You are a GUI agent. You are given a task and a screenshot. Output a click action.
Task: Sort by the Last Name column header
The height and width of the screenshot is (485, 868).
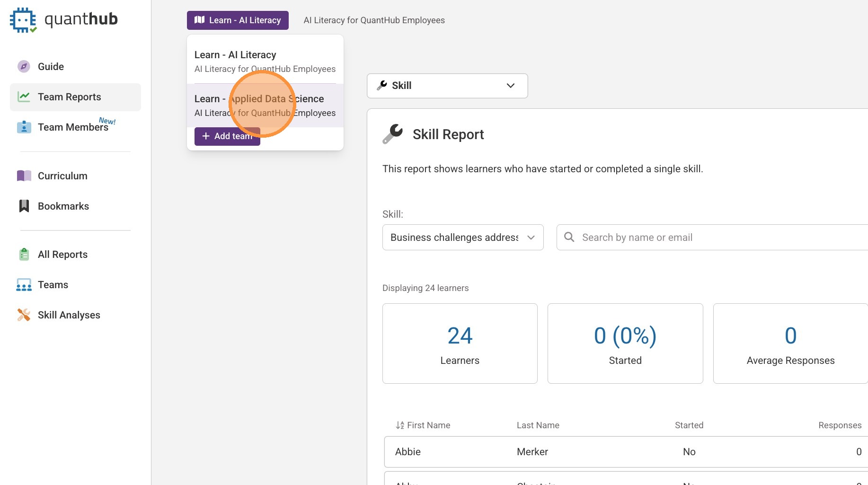(x=538, y=425)
